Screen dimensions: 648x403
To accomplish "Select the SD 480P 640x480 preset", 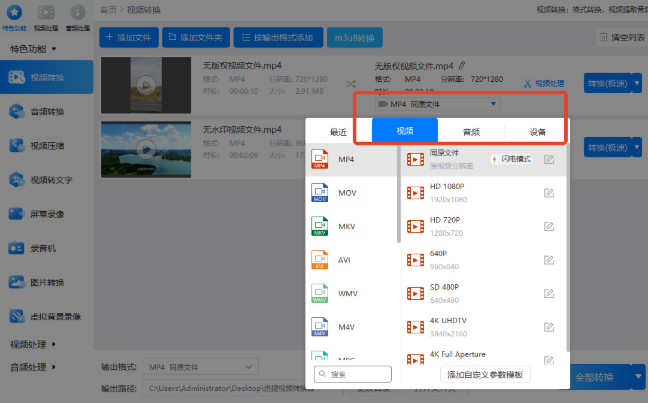I will click(x=484, y=293).
